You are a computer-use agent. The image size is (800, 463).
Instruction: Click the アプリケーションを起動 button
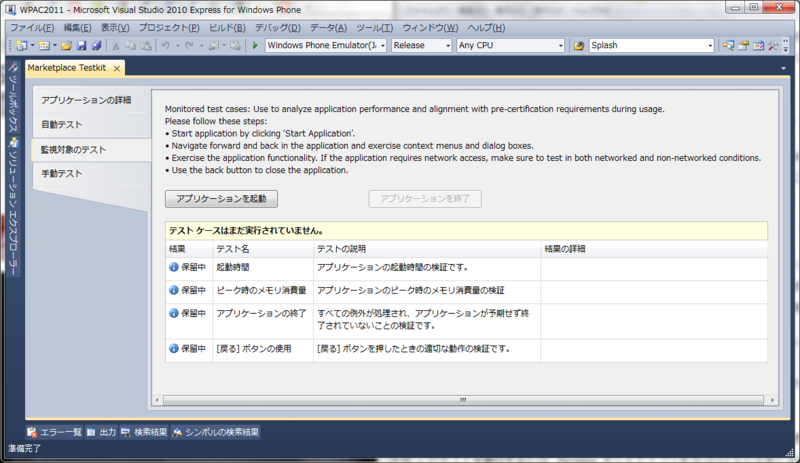point(221,199)
